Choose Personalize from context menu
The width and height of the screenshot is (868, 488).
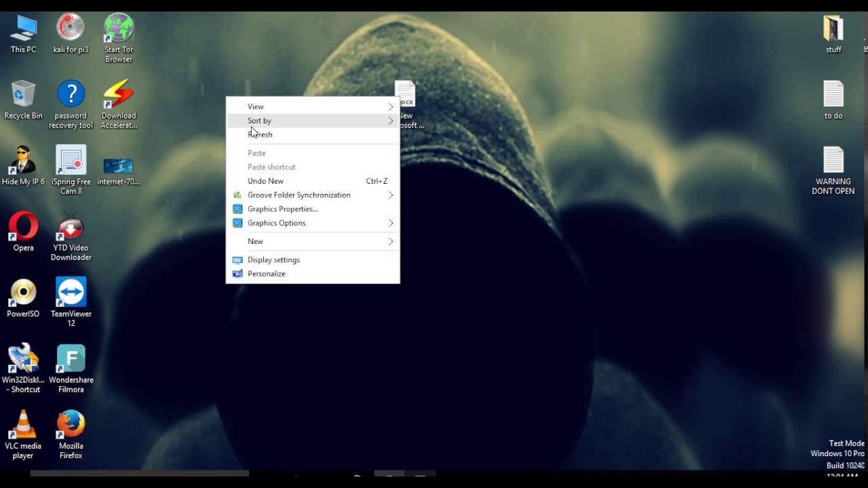313,274
